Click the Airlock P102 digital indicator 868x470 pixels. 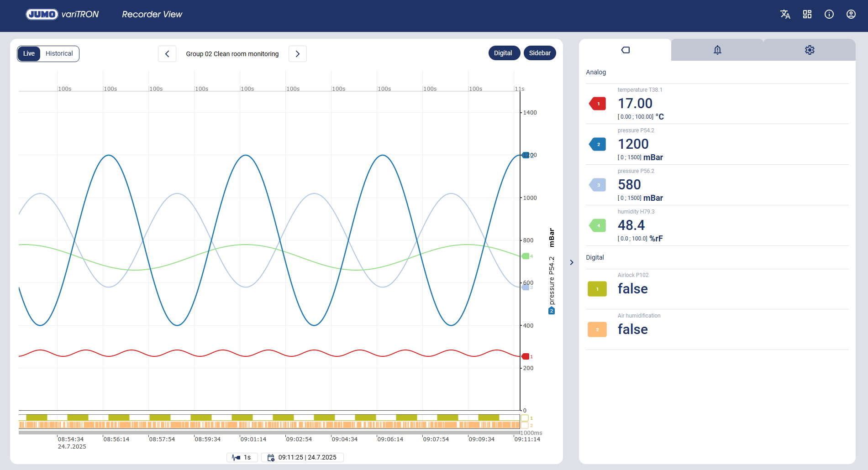[597, 289]
